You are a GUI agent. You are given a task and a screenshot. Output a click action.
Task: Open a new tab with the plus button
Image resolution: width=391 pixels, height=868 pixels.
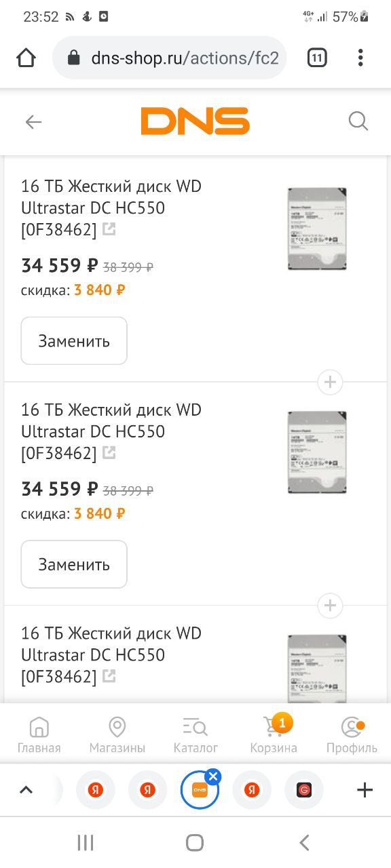(365, 790)
